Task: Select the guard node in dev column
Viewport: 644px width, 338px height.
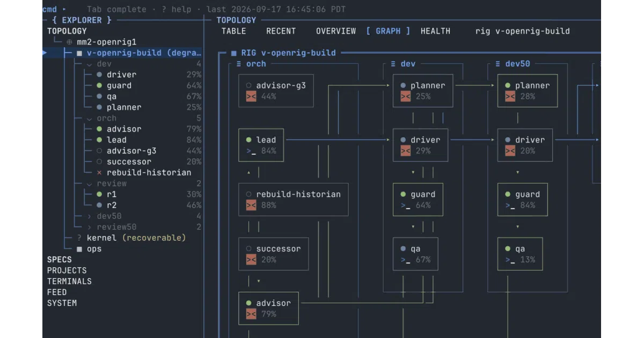Action: pos(418,200)
